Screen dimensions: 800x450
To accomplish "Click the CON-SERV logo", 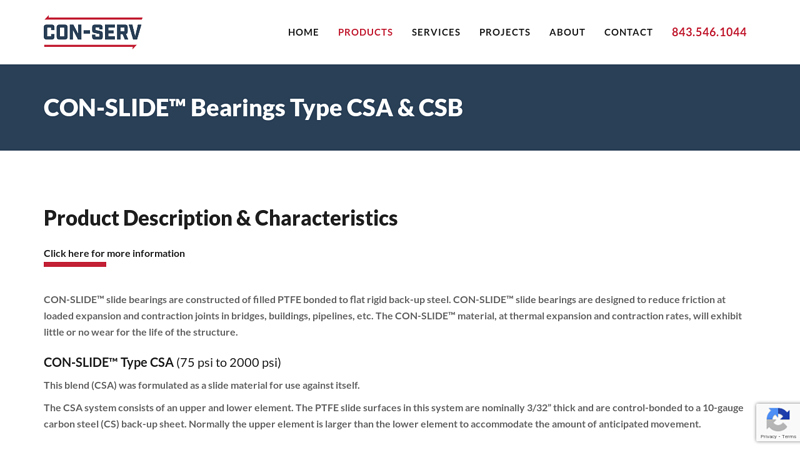I will pyautogui.click(x=93, y=32).
